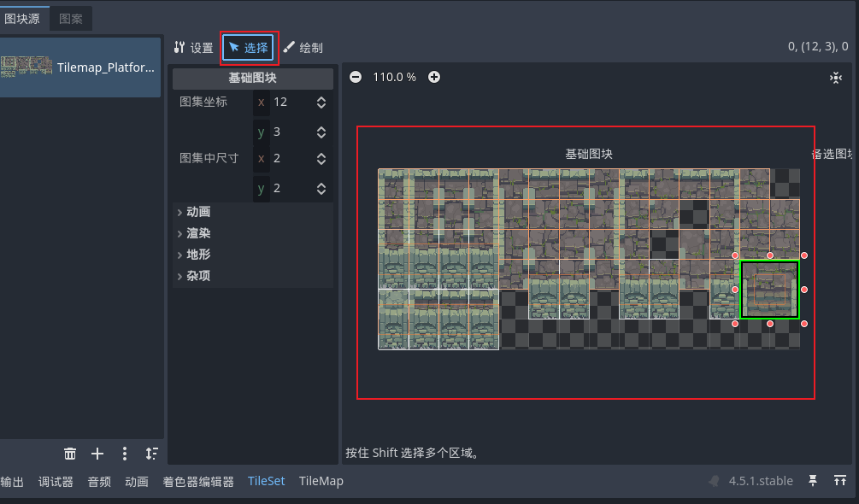The width and height of the screenshot is (859, 504).
Task: Click the pin bottom panel icon
Action: tap(813, 480)
